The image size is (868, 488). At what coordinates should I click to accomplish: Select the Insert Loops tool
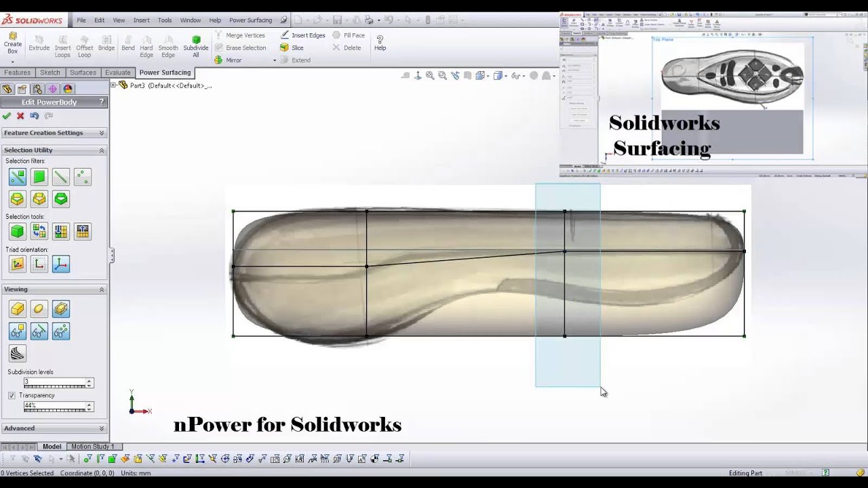62,46
